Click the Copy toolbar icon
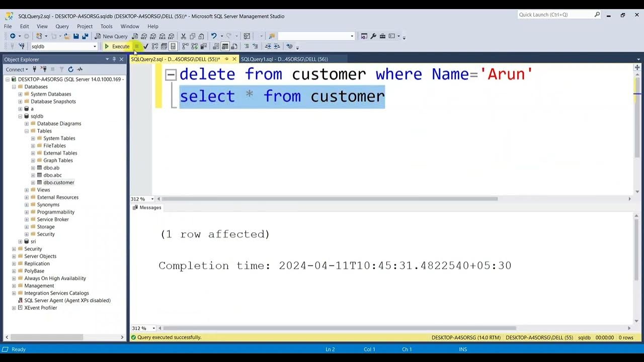 [192, 36]
